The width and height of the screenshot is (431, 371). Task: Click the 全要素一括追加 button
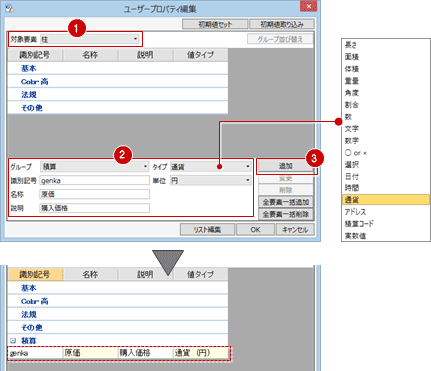[x=286, y=202]
